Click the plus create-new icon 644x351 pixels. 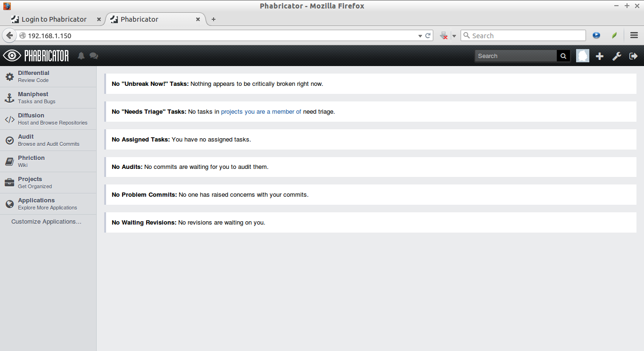(x=600, y=56)
